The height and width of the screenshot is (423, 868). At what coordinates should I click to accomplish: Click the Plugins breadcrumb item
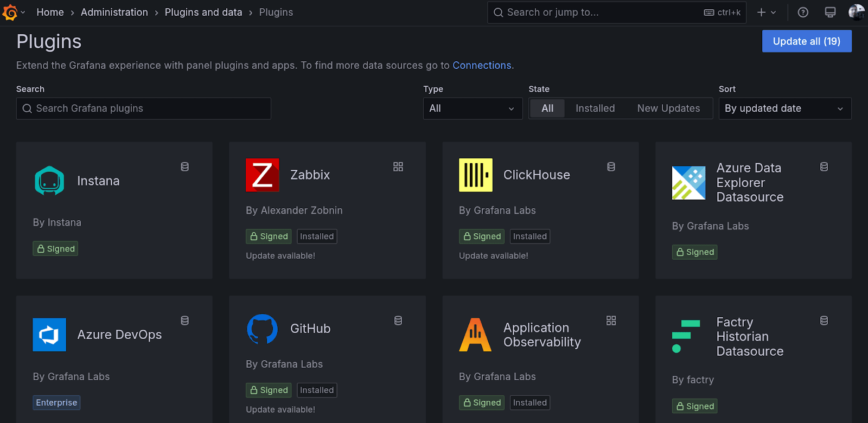click(x=276, y=12)
